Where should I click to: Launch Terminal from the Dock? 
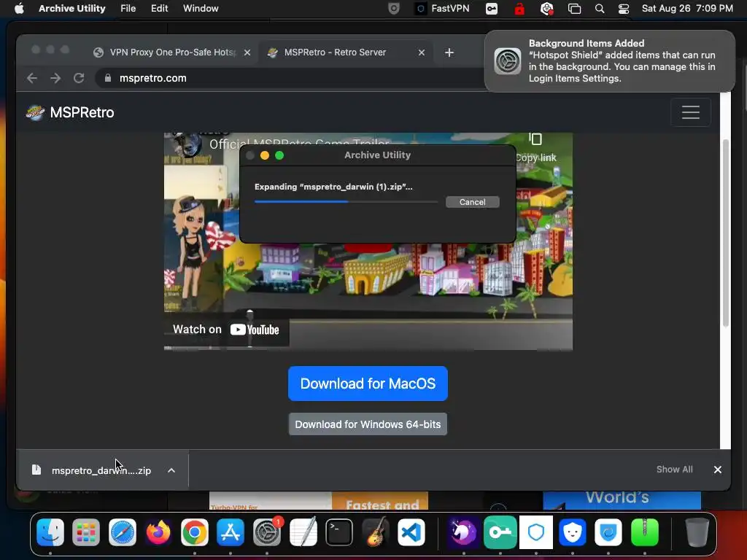[x=338, y=532]
